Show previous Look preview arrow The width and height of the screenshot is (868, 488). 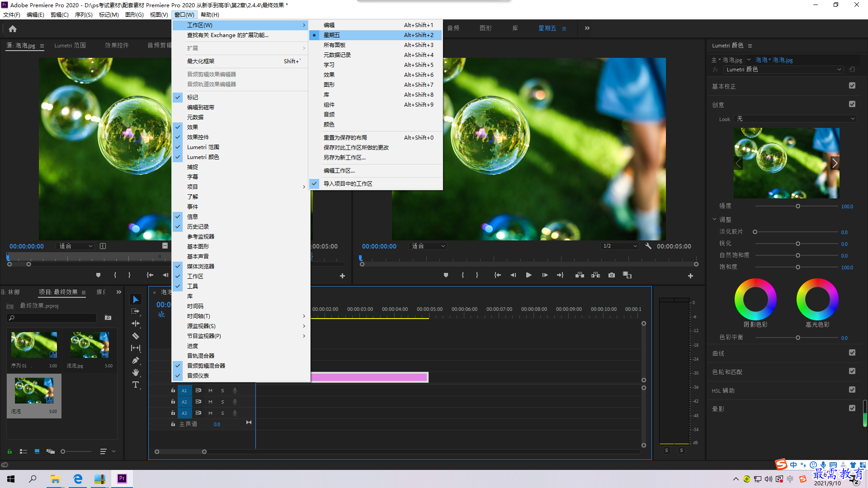[738, 163]
